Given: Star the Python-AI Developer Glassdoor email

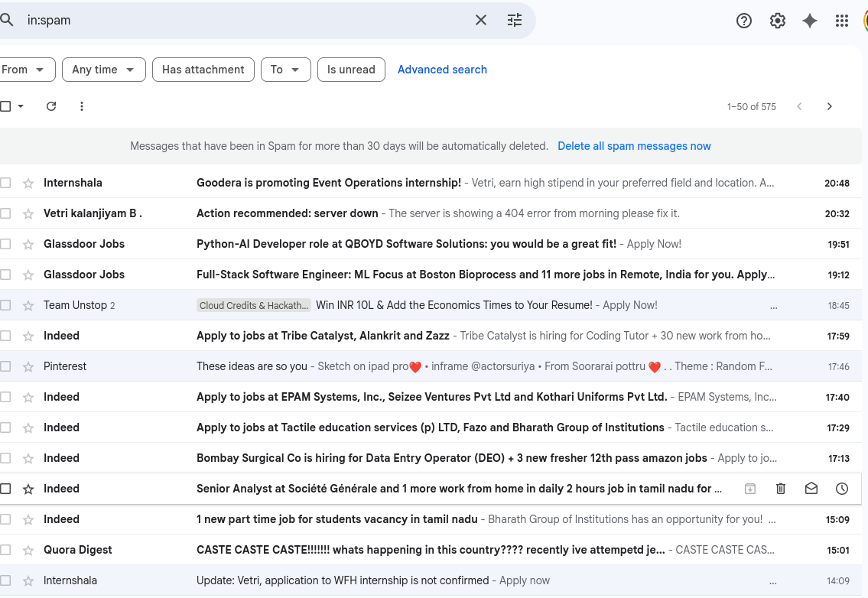Looking at the screenshot, I should pyautogui.click(x=28, y=244).
